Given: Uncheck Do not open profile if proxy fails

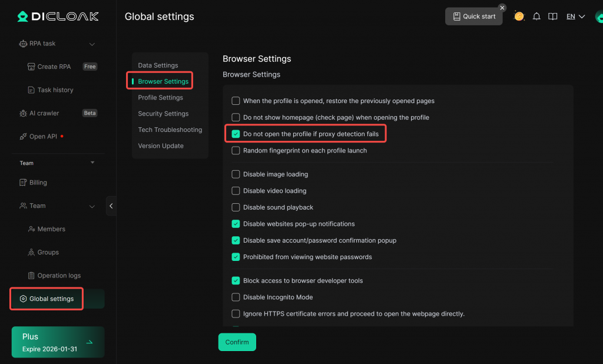Looking at the screenshot, I should [236, 134].
